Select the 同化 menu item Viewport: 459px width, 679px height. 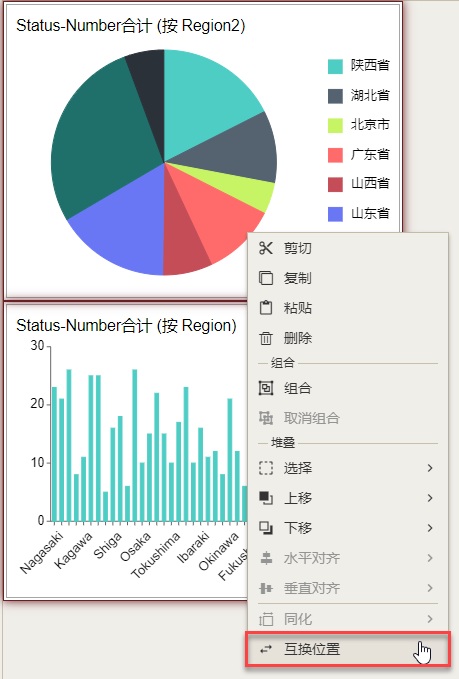[x=348, y=619]
